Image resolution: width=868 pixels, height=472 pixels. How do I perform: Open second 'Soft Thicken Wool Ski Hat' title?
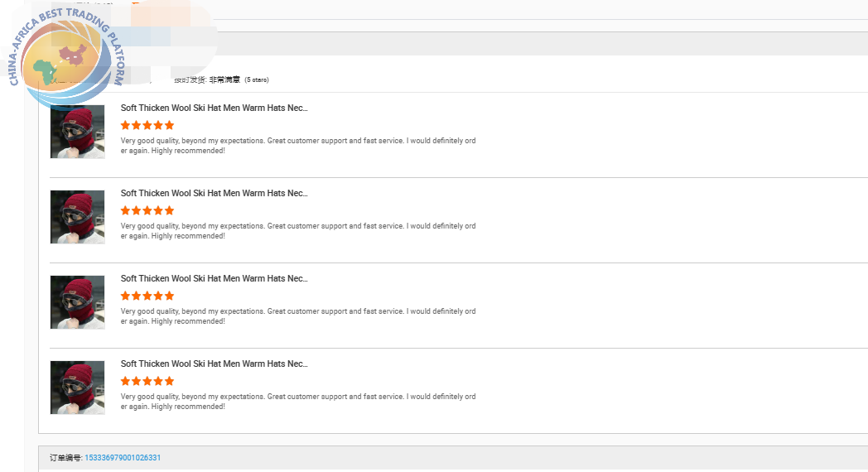(214, 194)
